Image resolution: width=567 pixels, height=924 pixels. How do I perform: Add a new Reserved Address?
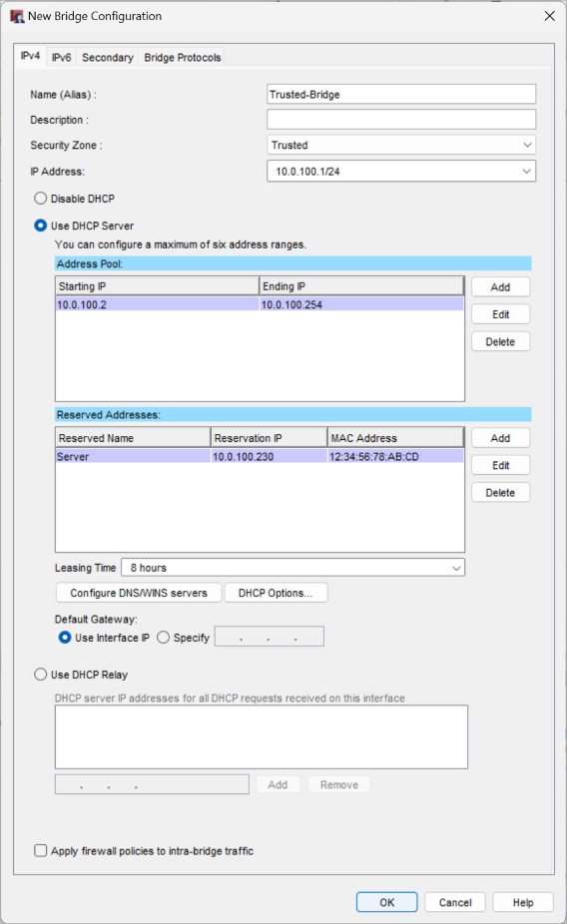pos(500,438)
